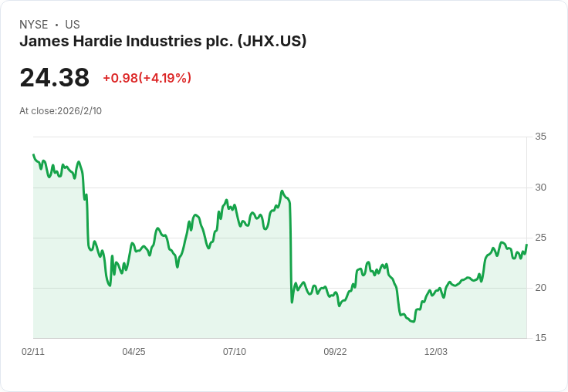Click the +0.98(+4.19%) price change

[147, 78]
